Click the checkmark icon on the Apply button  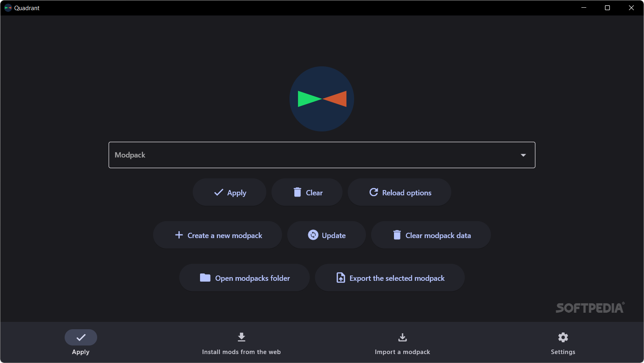tap(219, 192)
